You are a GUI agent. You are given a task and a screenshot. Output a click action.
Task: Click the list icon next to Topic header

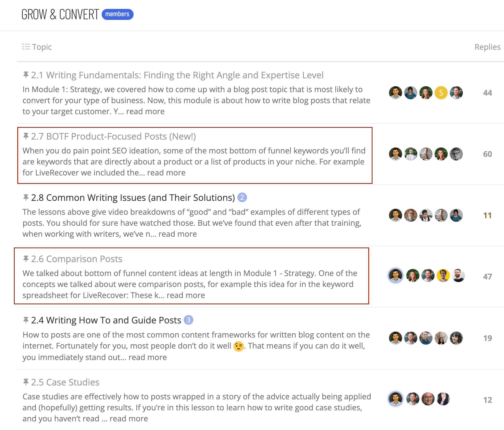click(26, 47)
